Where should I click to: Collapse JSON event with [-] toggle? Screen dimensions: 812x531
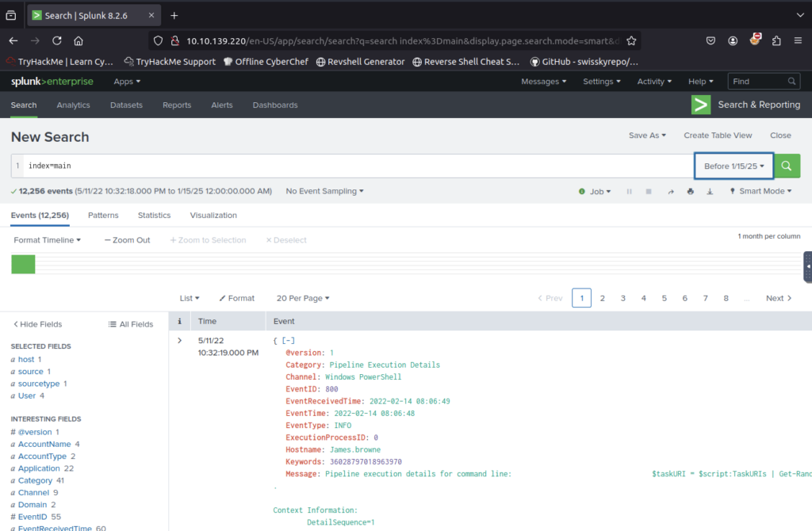click(x=289, y=341)
